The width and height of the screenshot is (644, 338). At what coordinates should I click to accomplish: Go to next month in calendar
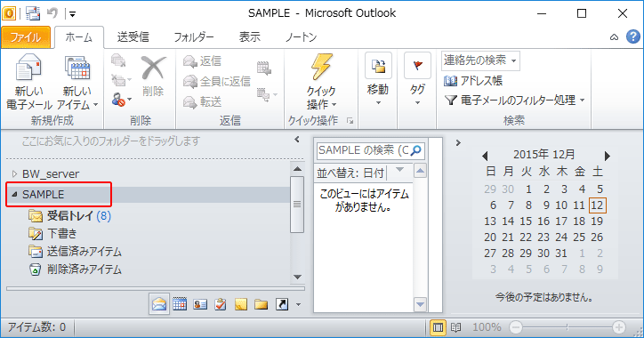click(607, 156)
